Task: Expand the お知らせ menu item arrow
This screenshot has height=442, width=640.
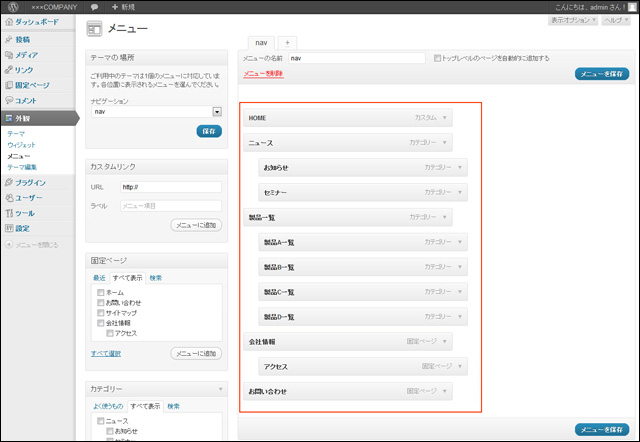Action: pyautogui.click(x=460, y=168)
